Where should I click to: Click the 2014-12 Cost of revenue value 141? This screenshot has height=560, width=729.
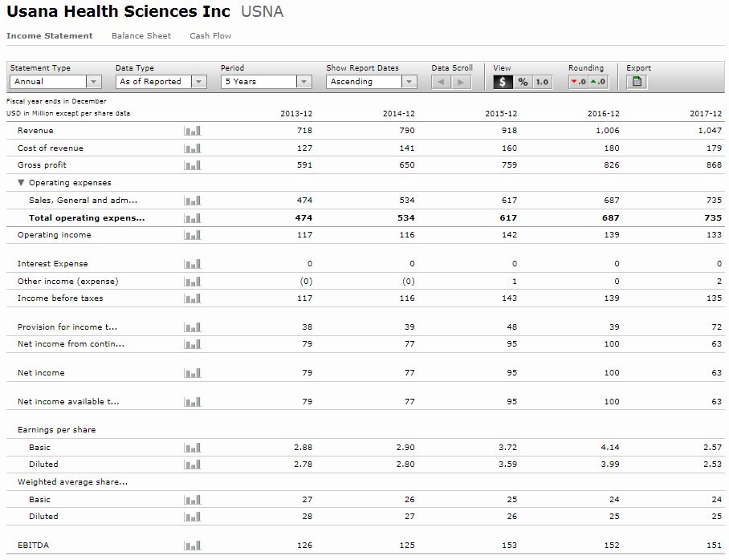[407, 148]
